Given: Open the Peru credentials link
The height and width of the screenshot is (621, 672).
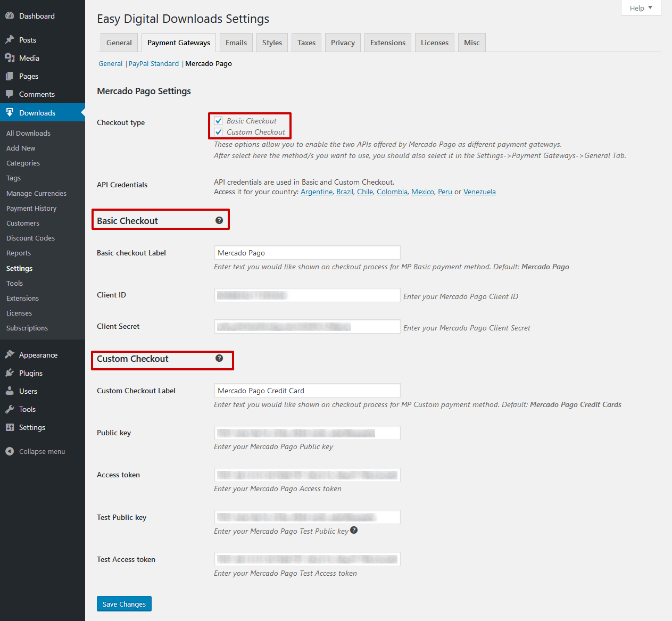Looking at the screenshot, I should coord(445,192).
